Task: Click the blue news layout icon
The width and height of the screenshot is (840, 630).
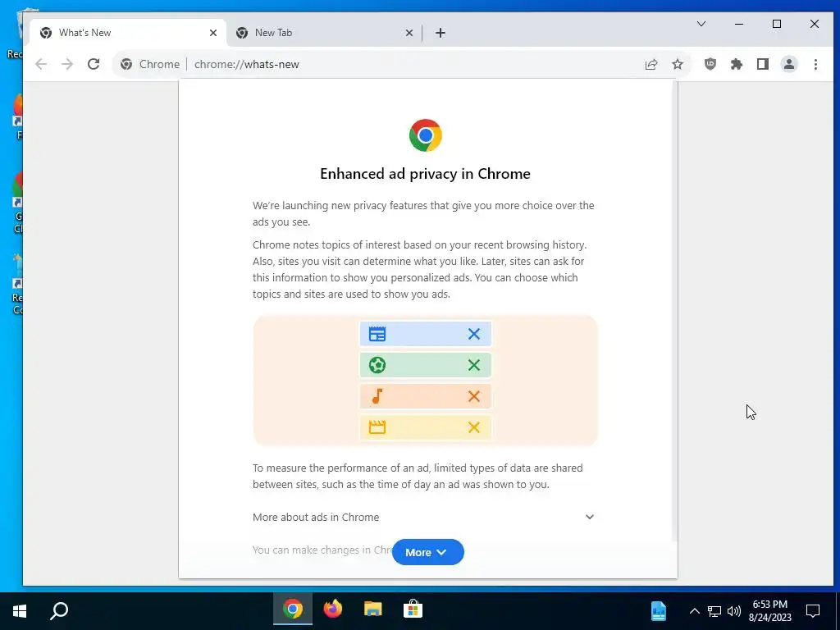Action: [x=377, y=334]
